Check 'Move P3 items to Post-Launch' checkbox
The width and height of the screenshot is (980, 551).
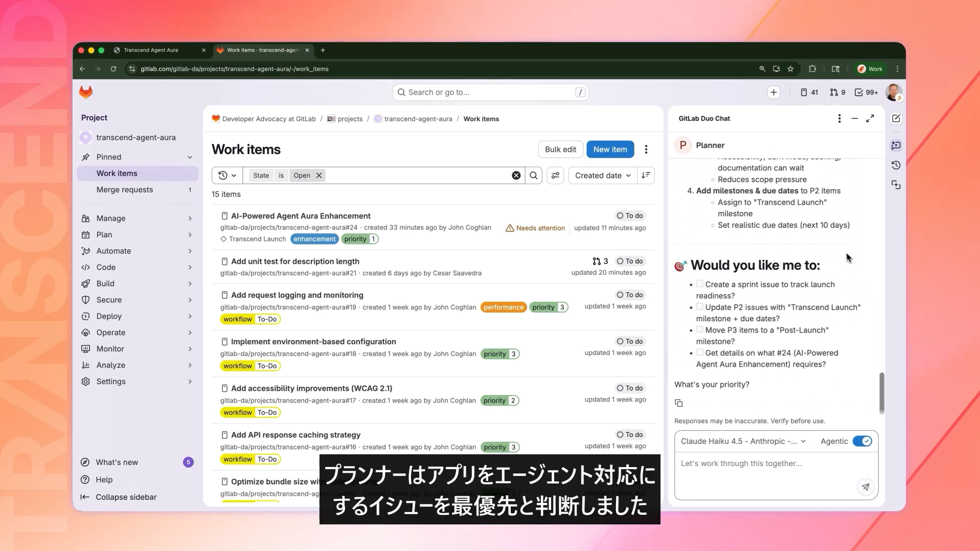(x=699, y=329)
